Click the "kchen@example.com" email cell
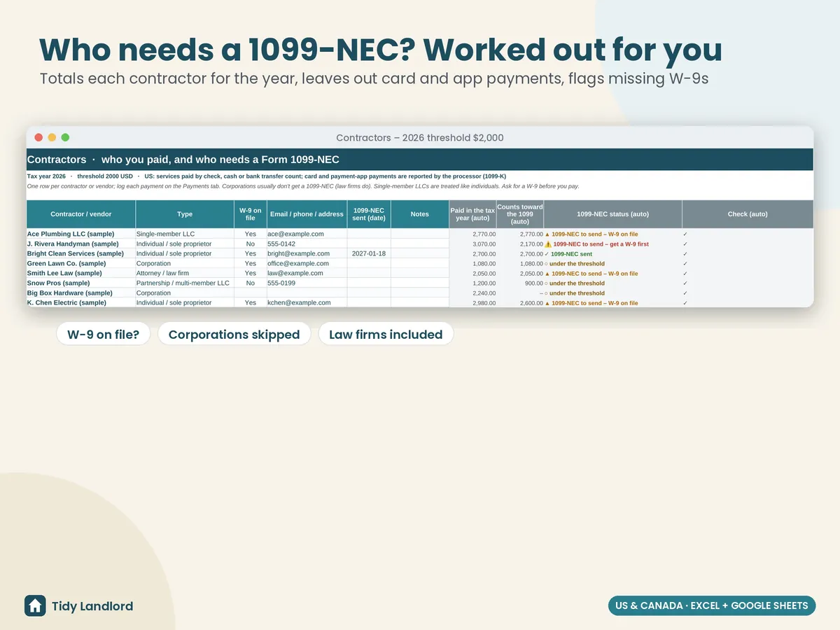 click(307, 303)
